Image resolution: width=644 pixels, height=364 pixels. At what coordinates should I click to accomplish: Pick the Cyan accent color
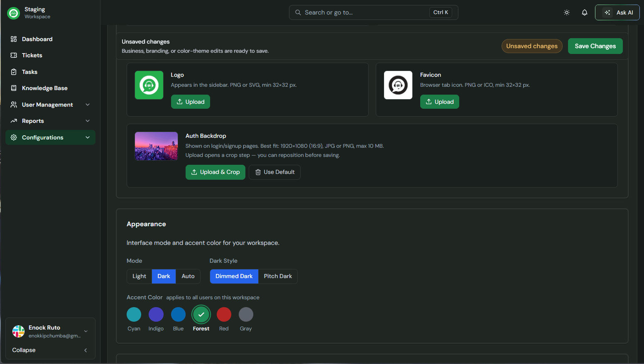(x=134, y=315)
